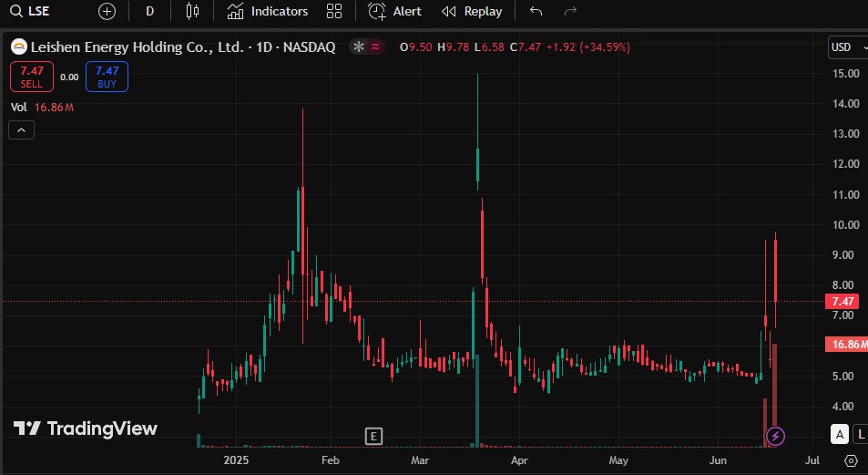Click the 12.00 price axis label

pyautogui.click(x=846, y=164)
